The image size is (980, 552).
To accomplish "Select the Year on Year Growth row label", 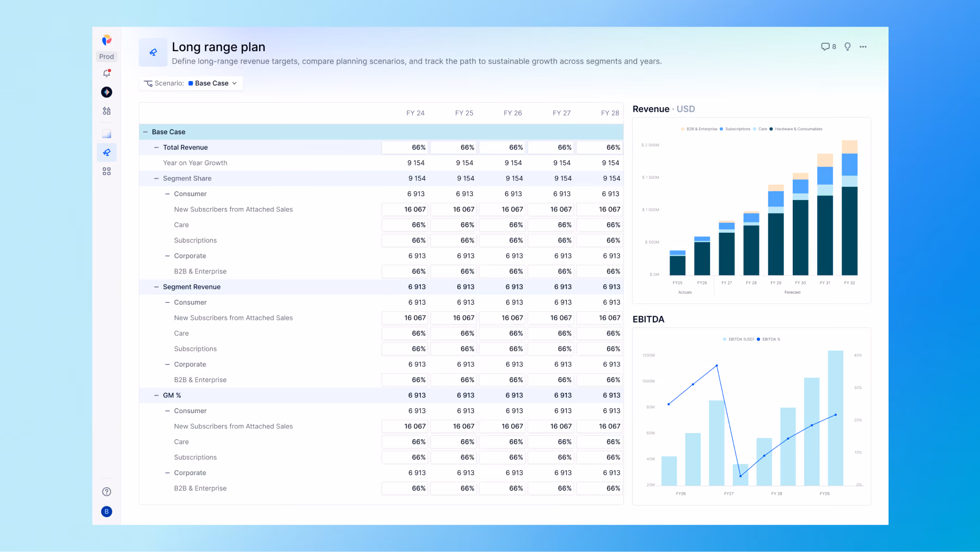I will [x=195, y=163].
